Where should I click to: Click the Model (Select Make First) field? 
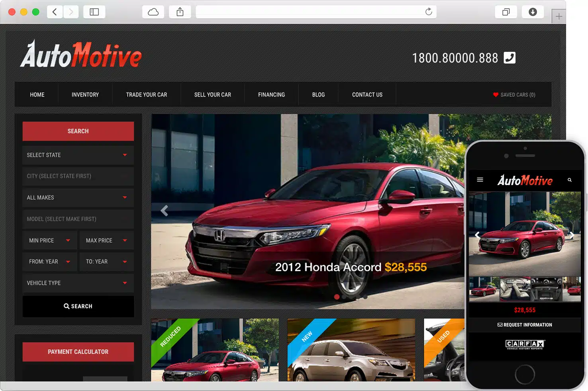78,219
